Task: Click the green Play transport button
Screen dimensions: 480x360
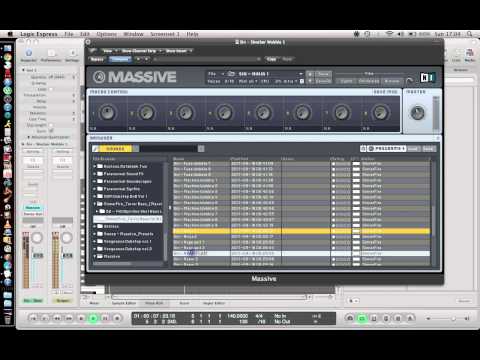Action: (x=93, y=318)
